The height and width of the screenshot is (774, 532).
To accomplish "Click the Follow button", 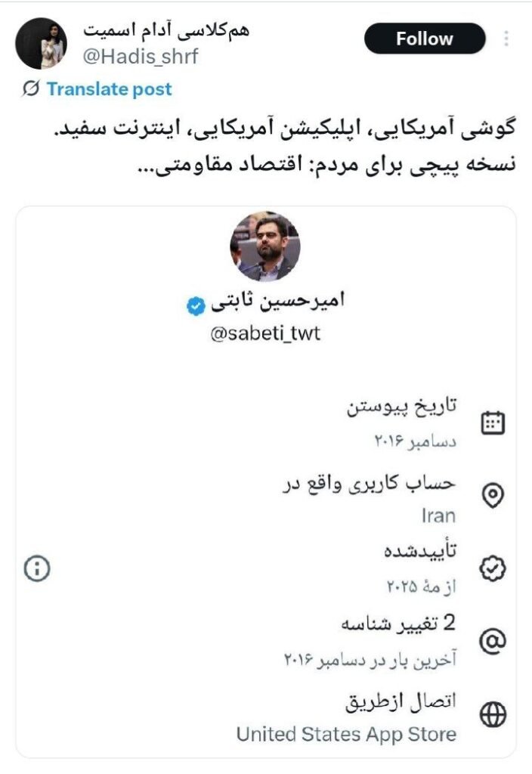I will (x=425, y=39).
